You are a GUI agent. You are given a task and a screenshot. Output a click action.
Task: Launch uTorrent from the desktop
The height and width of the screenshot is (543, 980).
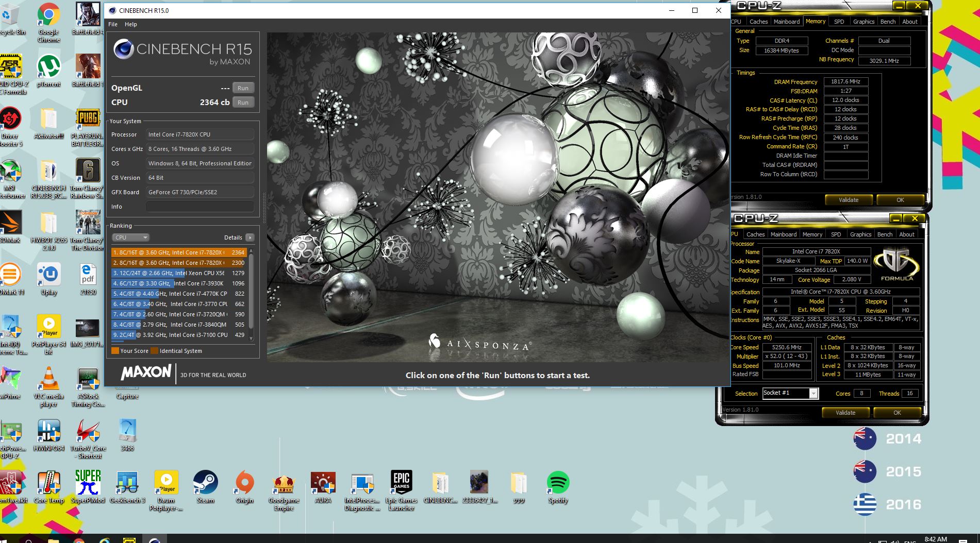[48, 71]
